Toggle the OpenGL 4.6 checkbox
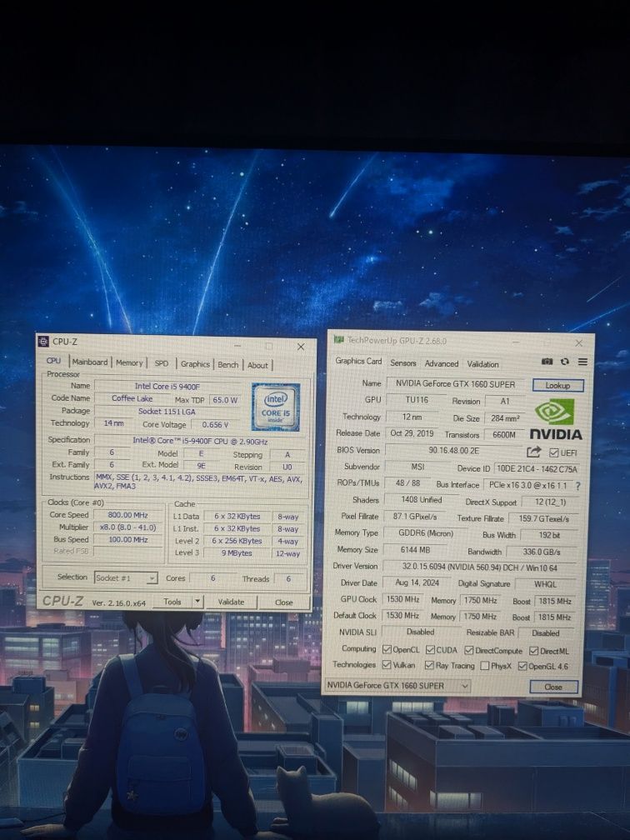Screen dimensions: 630x840 (522, 667)
